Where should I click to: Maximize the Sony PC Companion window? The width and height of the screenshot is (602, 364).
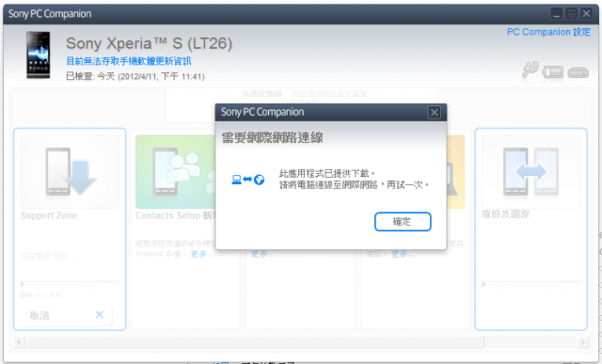(571, 14)
